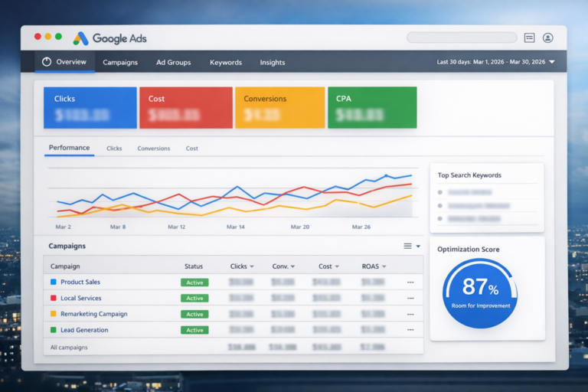The width and height of the screenshot is (588, 392).
Task: Switch to the Insights tab
Action: pos(273,62)
